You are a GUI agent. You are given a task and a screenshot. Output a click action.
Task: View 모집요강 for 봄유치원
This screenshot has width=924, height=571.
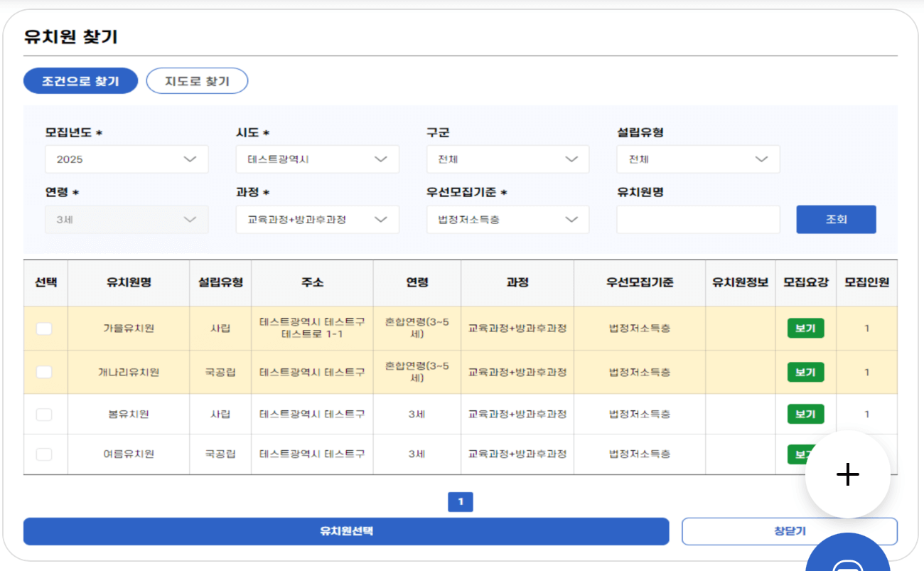click(x=805, y=414)
